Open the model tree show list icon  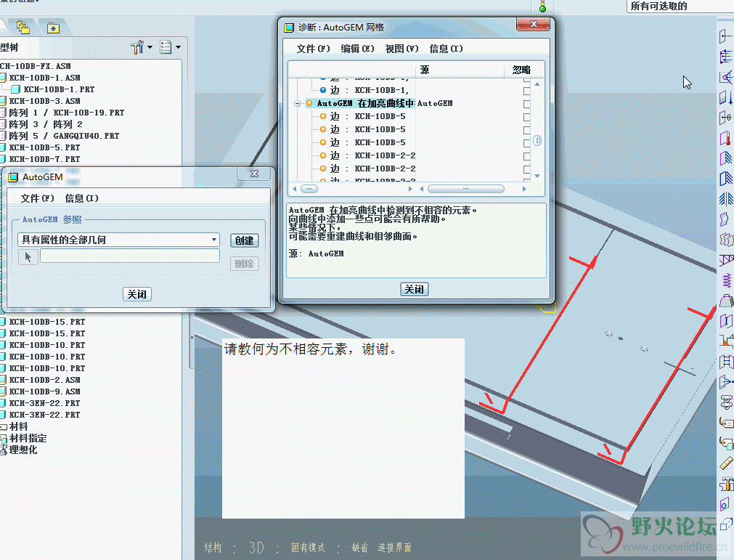pyautogui.click(x=166, y=47)
